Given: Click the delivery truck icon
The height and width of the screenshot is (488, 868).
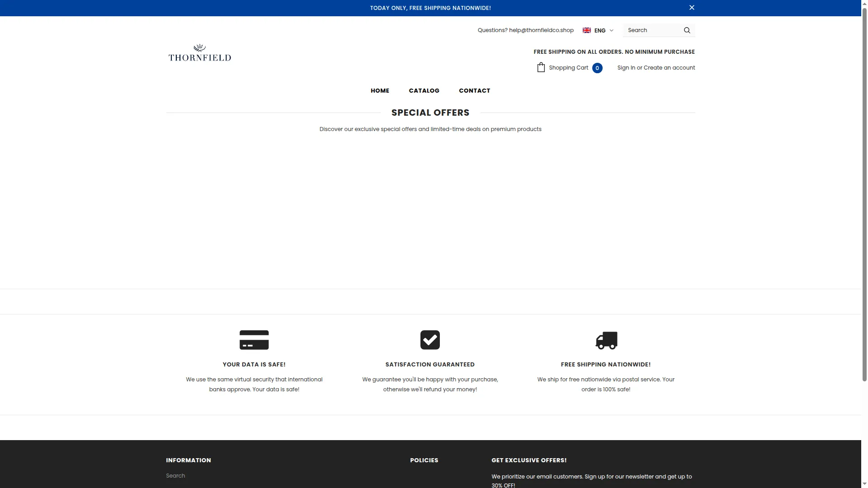Looking at the screenshot, I should pyautogui.click(x=606, y=340).
